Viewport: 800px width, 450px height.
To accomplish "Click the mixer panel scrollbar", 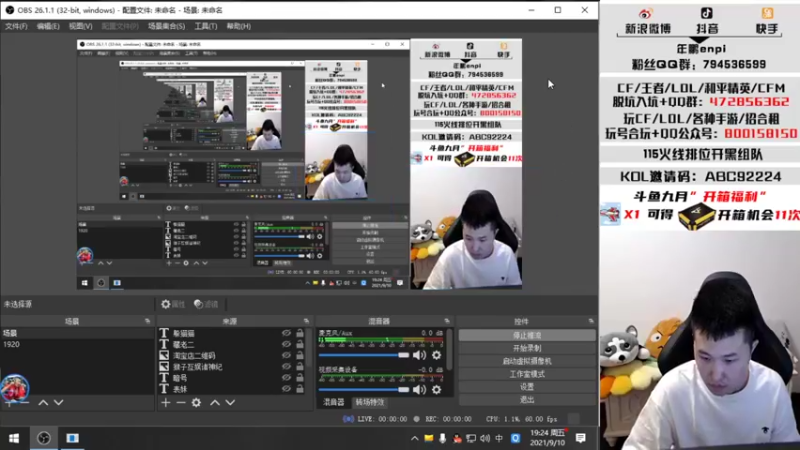I will pyautogui.click(x=449, y=349).
